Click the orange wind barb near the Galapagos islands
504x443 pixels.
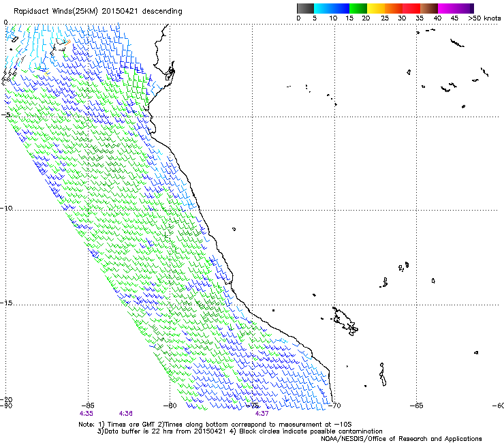coord(68,42)
